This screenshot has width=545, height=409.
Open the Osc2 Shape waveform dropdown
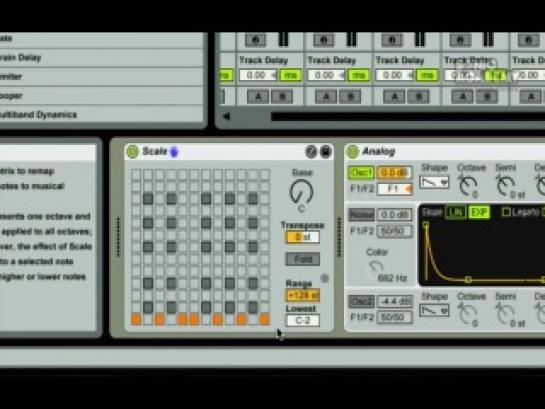(x=434, y=310)
